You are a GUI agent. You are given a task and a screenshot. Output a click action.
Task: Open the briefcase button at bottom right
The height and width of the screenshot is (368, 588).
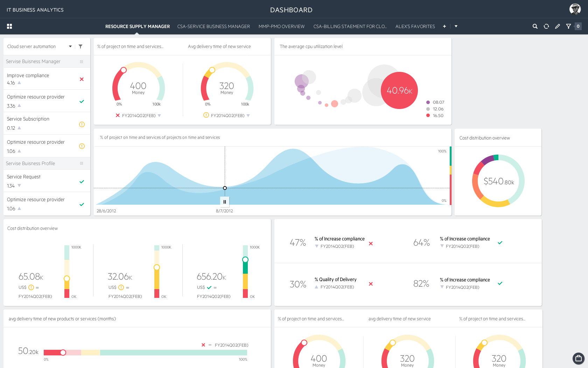578,358
